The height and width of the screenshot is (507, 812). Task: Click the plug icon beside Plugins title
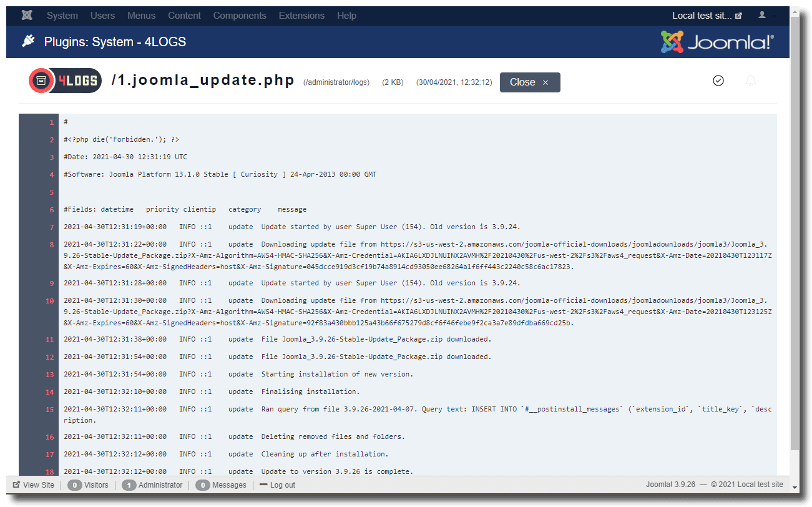coord(28,42)
